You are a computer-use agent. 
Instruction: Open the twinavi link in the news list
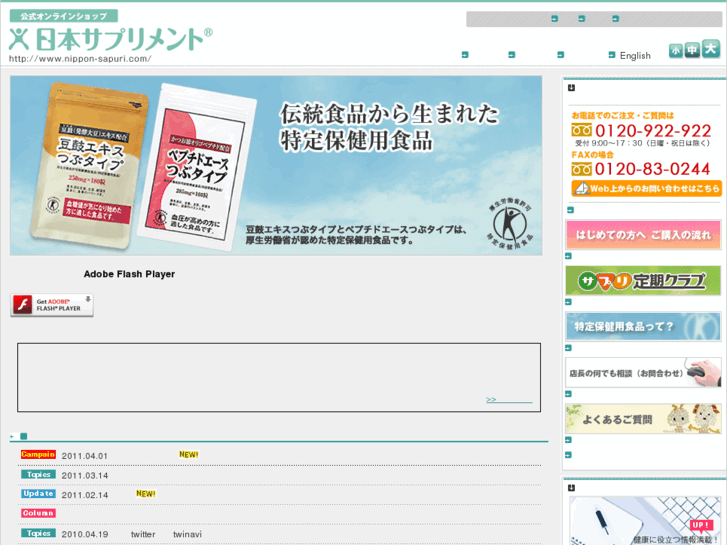point(187,534)
